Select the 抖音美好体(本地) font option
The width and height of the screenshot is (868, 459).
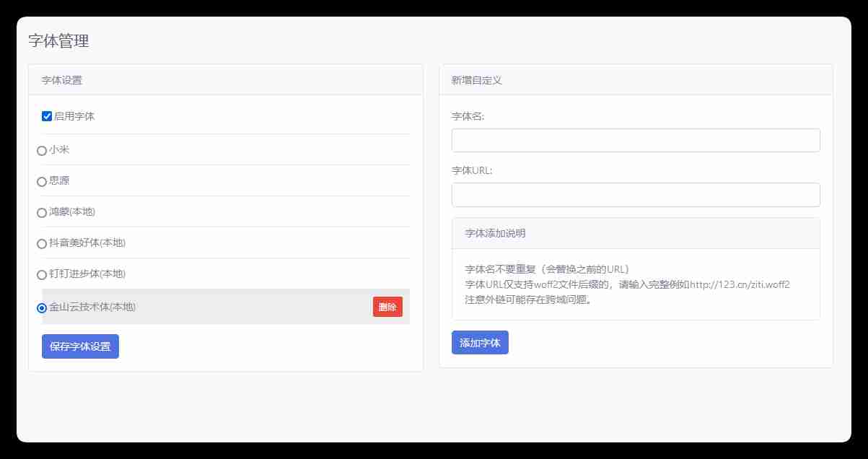pos(41,244)
